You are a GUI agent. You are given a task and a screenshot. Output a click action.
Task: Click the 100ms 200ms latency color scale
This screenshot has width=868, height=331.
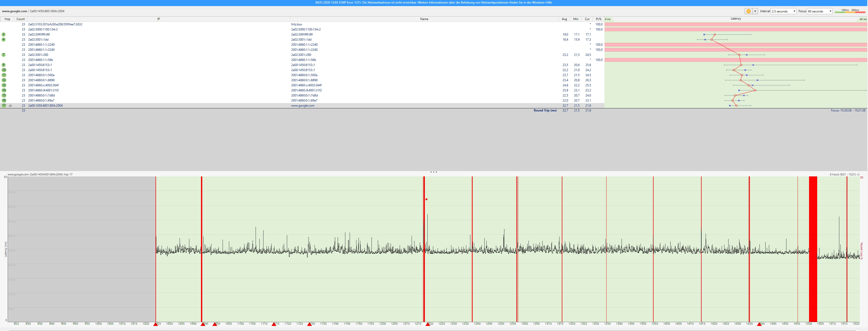[850, 11]
